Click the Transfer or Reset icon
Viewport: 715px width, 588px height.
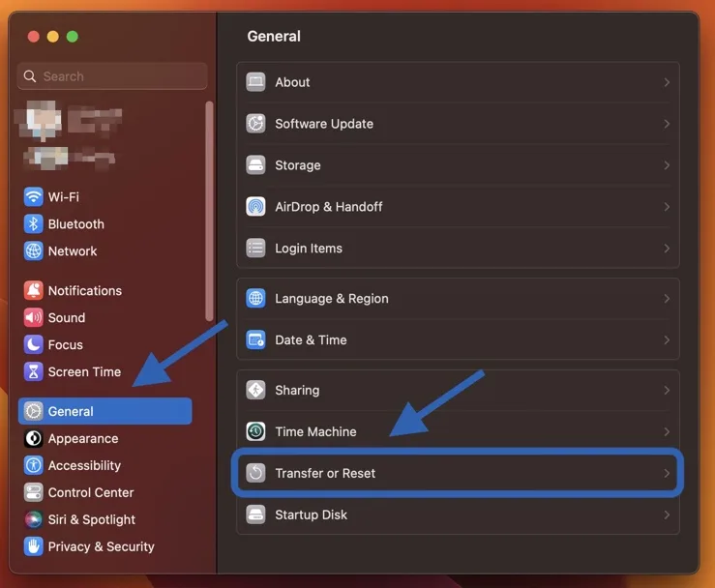[255, 473]
